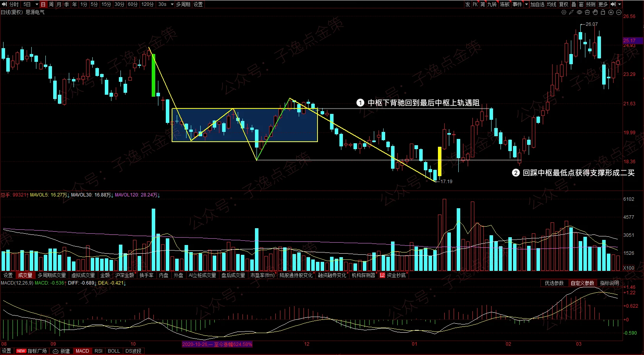644x355 pixels.
Task: Click the toolbox briefcase icon
Action: click(x=587, y=13)
